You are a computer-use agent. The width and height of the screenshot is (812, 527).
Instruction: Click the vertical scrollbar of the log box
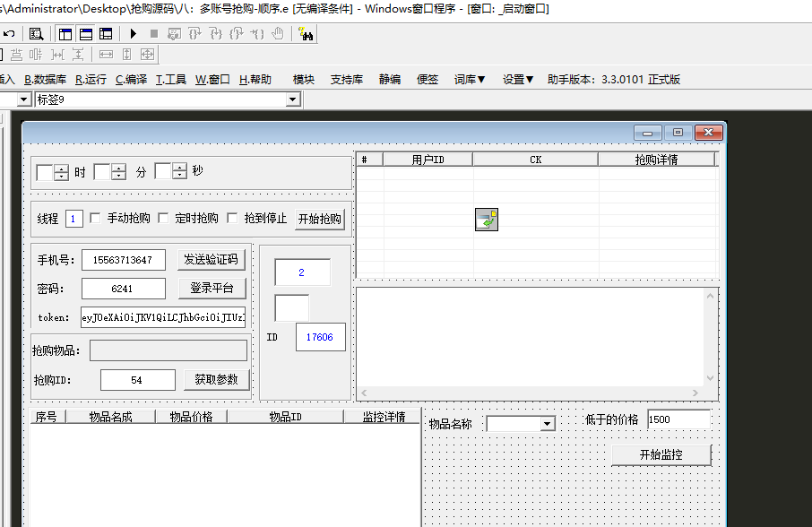[x=710, y=337]
